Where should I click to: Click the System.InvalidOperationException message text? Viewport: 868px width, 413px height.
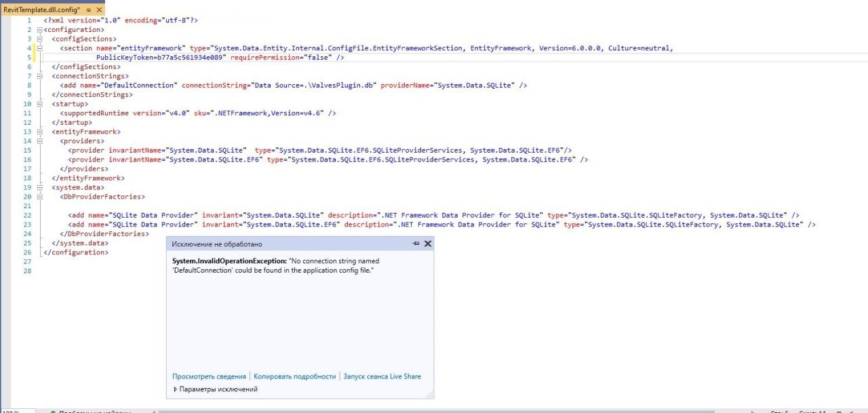pos(276,265)
